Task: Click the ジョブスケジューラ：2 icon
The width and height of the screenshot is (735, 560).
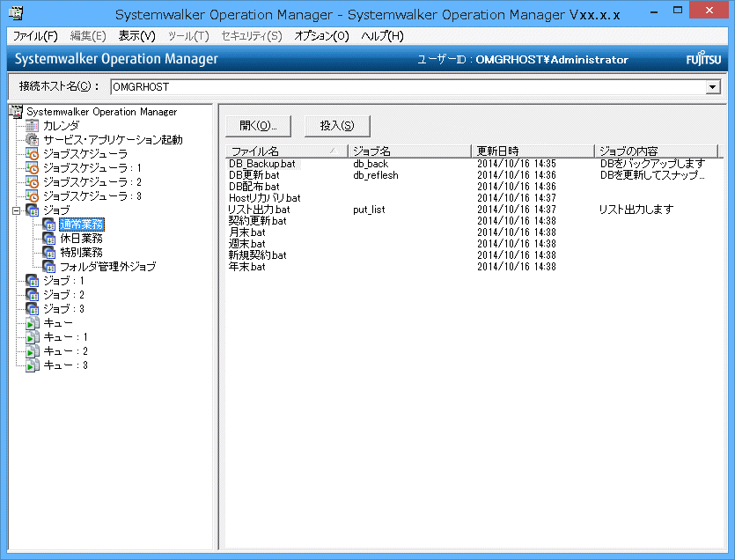Action: [33, 182]
